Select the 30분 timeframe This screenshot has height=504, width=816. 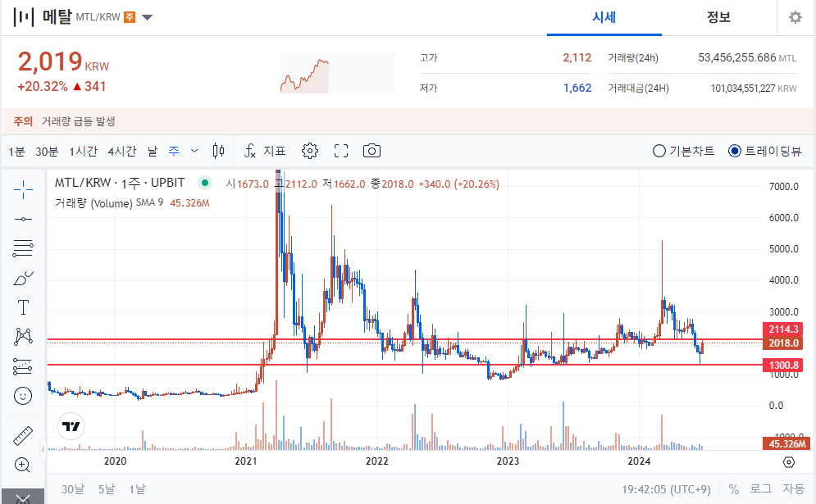[x=48, y=151]
